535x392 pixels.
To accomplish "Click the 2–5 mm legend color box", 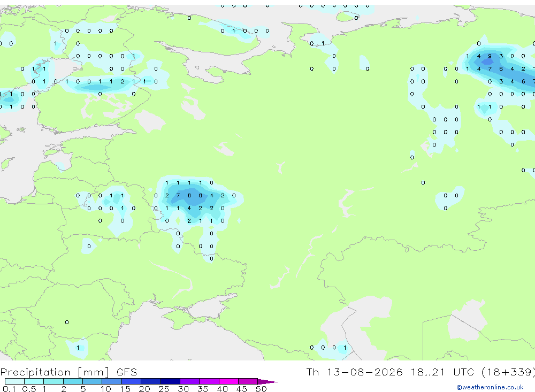I will [73, 381].
